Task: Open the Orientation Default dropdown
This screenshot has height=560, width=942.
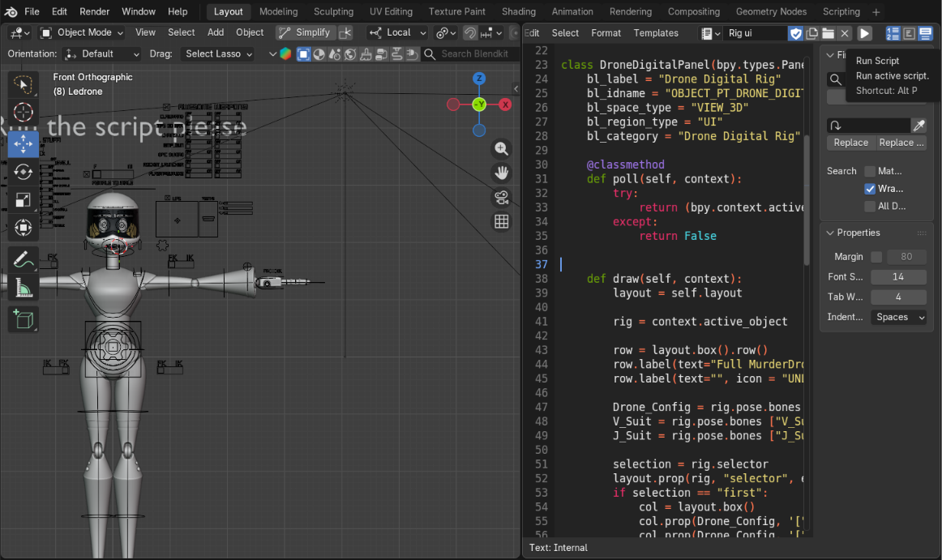Action: point(103,54)
